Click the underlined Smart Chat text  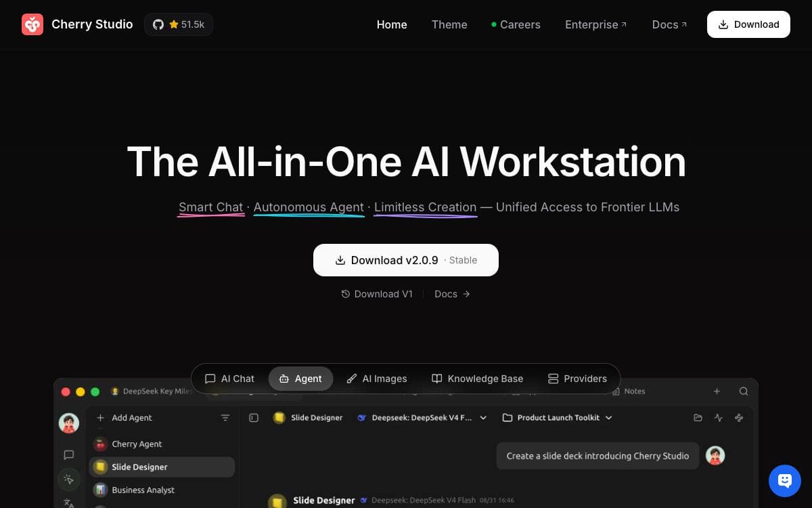(x=210, y=207)
